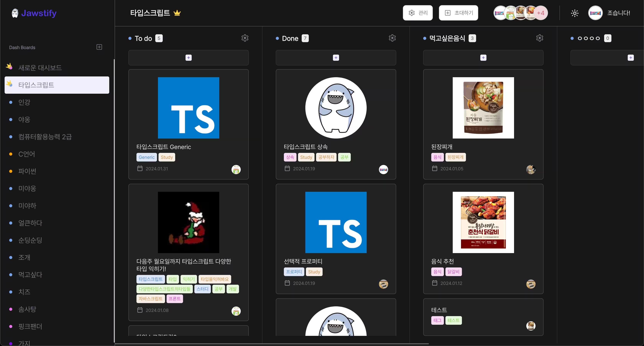Open 파이썬 dashboard
Screen dimensions: 644x346
click(57, 171)
